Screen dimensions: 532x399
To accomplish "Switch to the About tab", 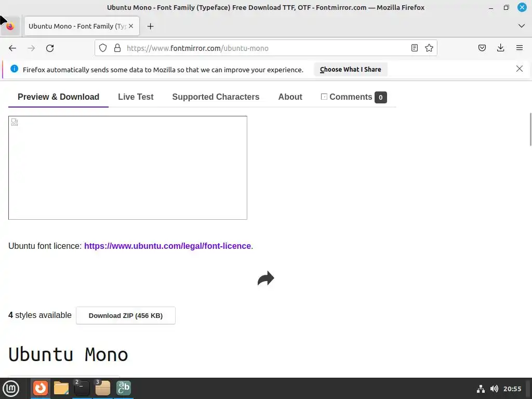I will [290, 97].
